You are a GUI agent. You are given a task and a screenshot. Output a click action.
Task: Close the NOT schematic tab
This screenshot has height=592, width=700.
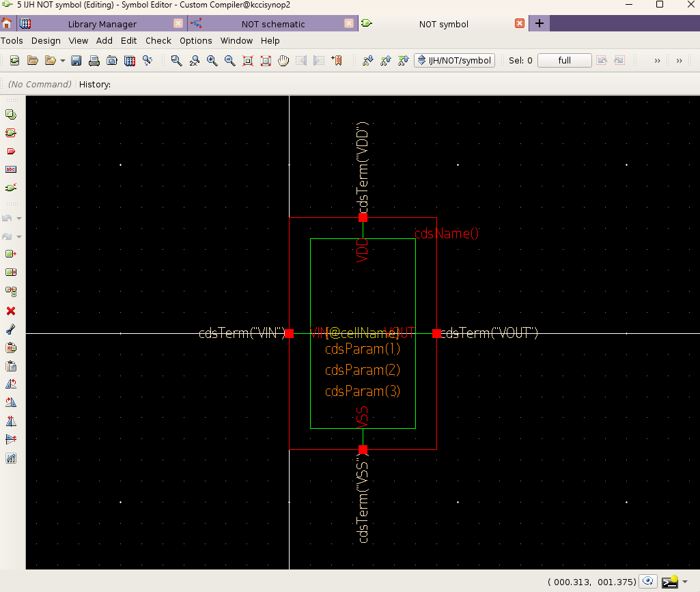coord(349,23)
